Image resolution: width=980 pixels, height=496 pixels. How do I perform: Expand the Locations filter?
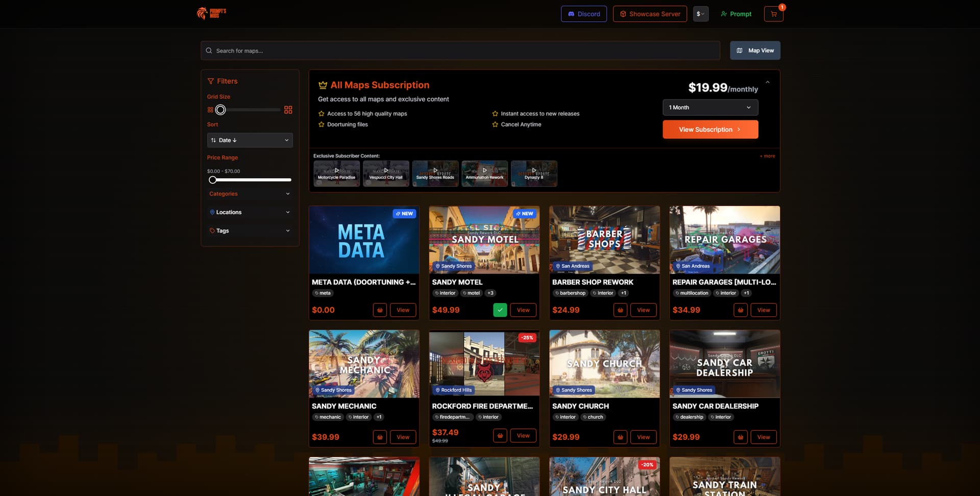[x=250, y=212]
